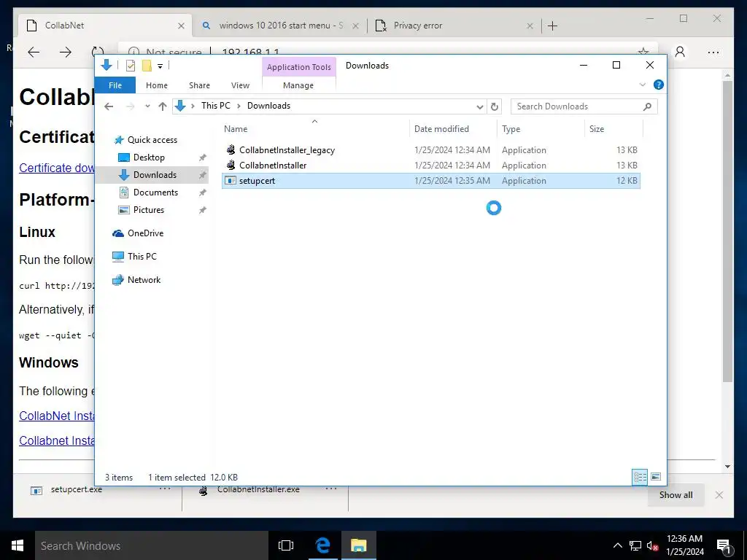The width and height of the screenshot is (747, 560).
Task: Sort files by the Name column
Action: click(314, 129)
